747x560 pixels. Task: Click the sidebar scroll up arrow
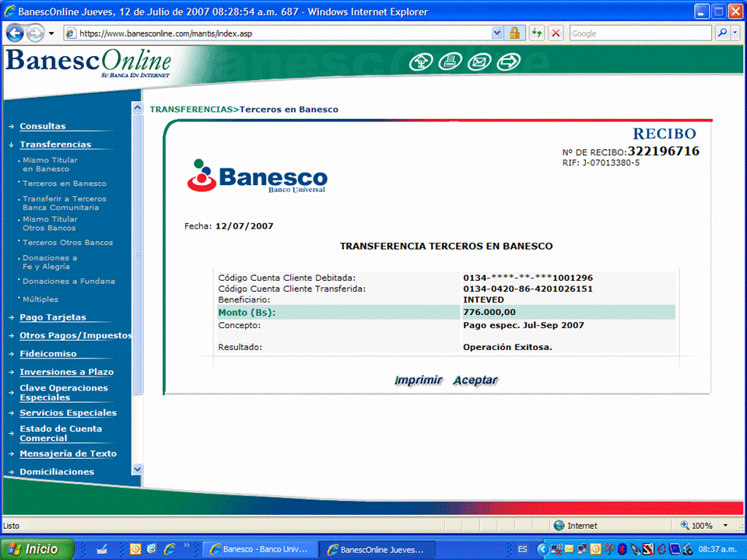pyautogui.click(x=137, y=107)
